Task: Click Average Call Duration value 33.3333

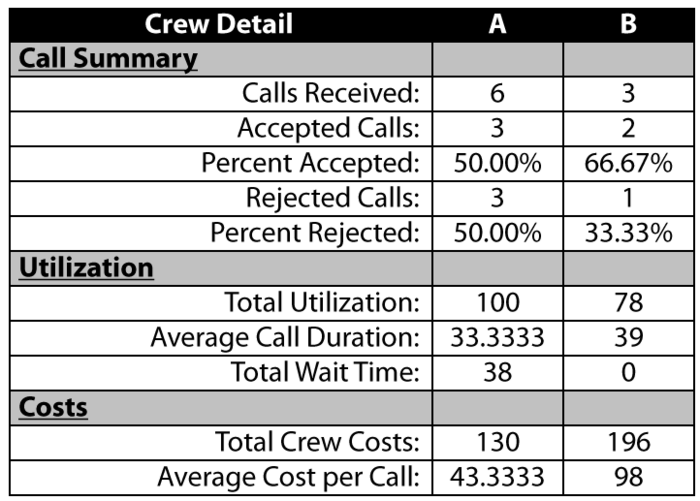Action: click(x=498, y=338)
